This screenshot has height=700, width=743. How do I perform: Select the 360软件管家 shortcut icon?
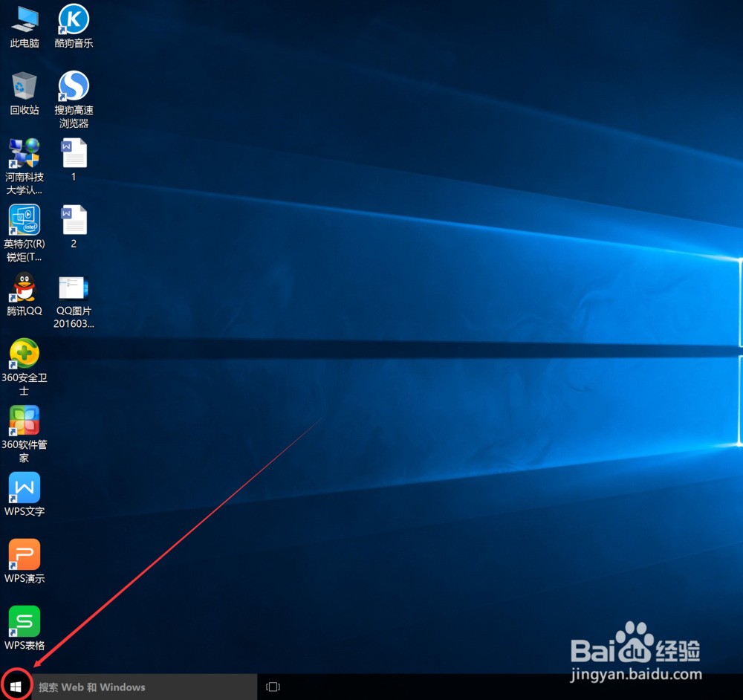25,421
